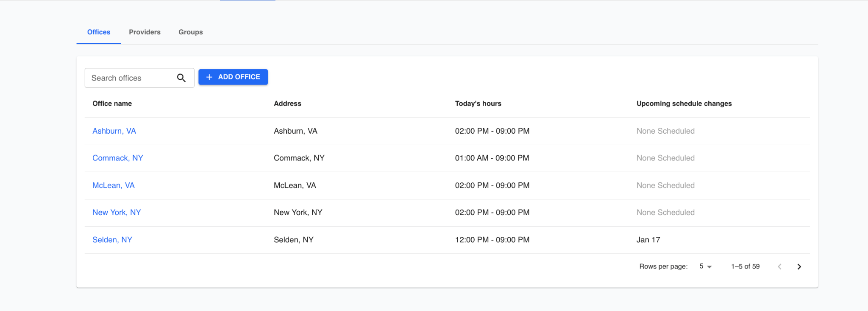The height and width of the screenshot is (311, 868).
Task: Click the Office name column header
Action: (x=112, y=104)
